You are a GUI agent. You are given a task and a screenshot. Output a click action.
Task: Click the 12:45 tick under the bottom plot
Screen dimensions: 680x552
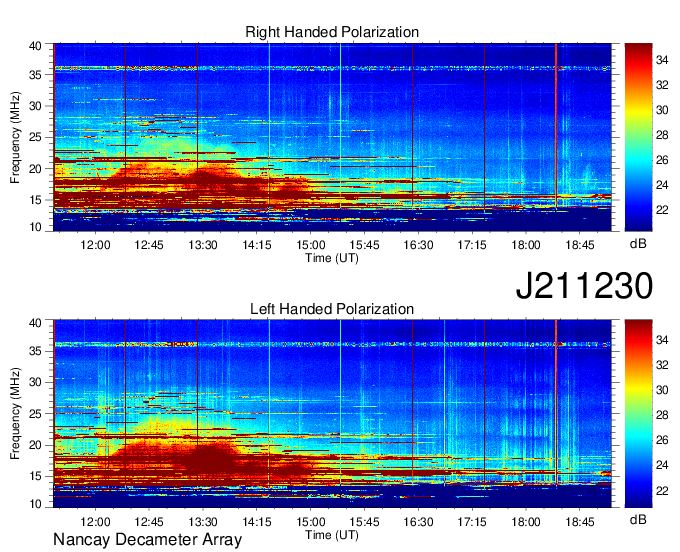coord(149,522)
